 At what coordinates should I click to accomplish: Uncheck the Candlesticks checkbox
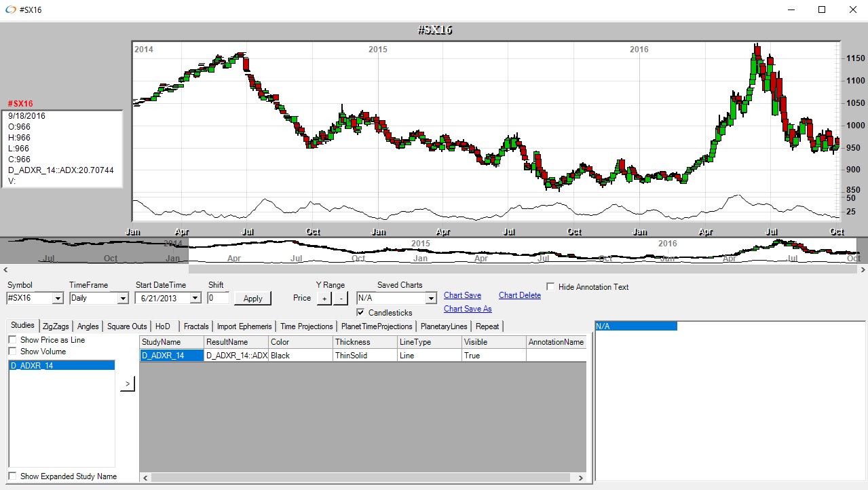coord(361,313)
